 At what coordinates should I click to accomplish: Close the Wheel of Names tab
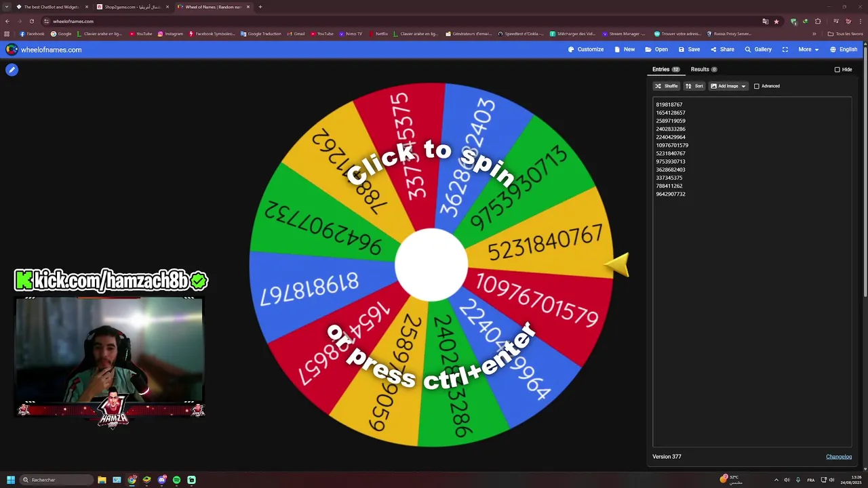(x=248, y=7)
